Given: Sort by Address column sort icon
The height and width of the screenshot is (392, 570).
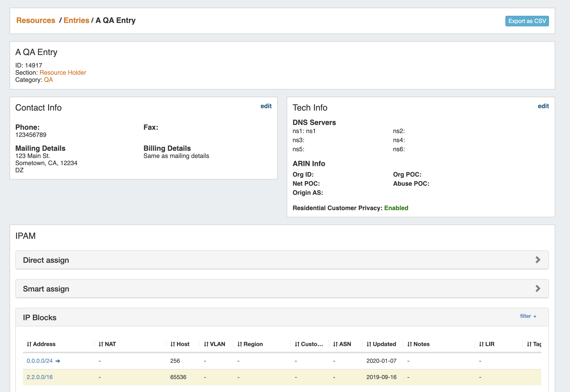Looking at the screenshot, I should (x=29, y=344).
